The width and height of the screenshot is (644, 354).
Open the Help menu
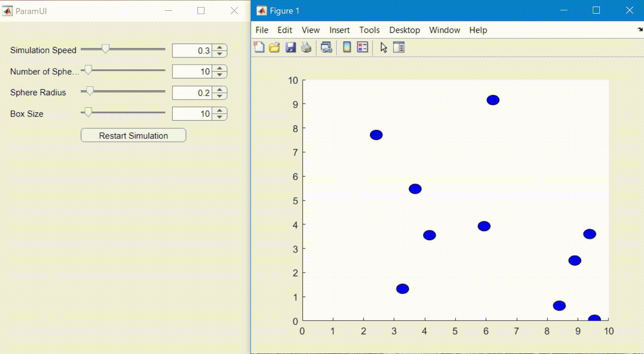point(478,30)
